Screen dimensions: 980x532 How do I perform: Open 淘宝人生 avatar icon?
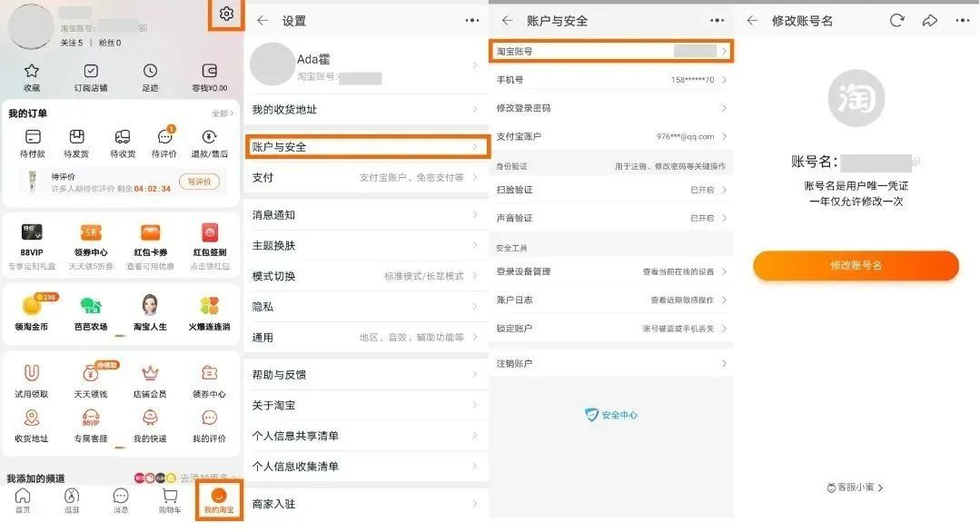click(150, 305)
